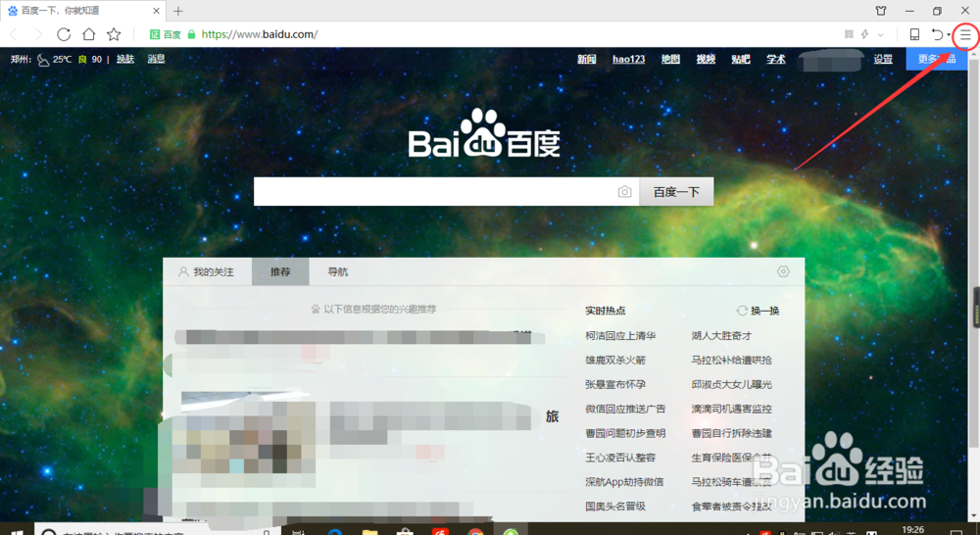Image resolution: width=980 pixels, height=535 pixels.
Task: Click the 郑州 location label
Action: (x=21, y=60)
